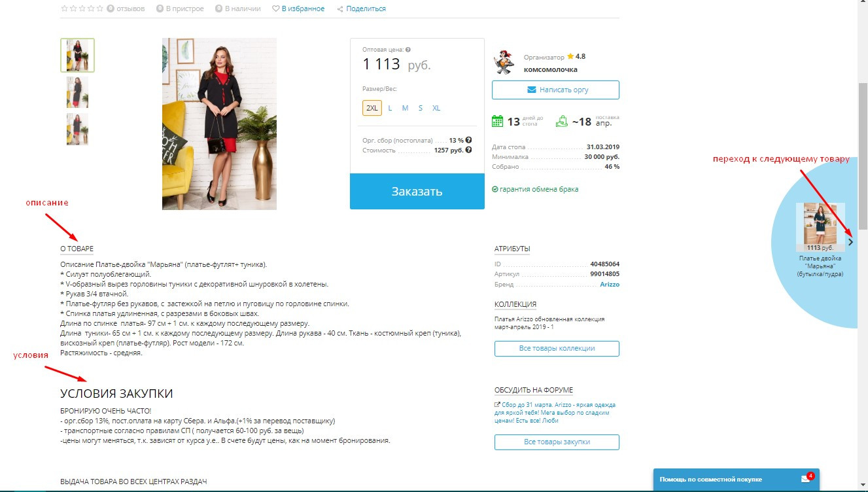Open the forum discussion link Сбор до 31 марта
868x492 pixels.
555,413
